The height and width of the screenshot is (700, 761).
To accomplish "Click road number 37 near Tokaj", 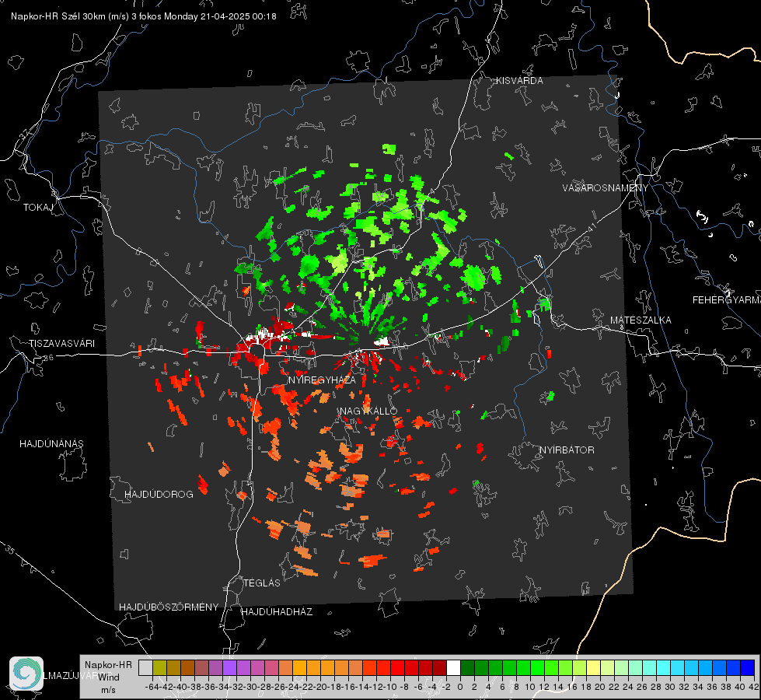I will 25,135.
